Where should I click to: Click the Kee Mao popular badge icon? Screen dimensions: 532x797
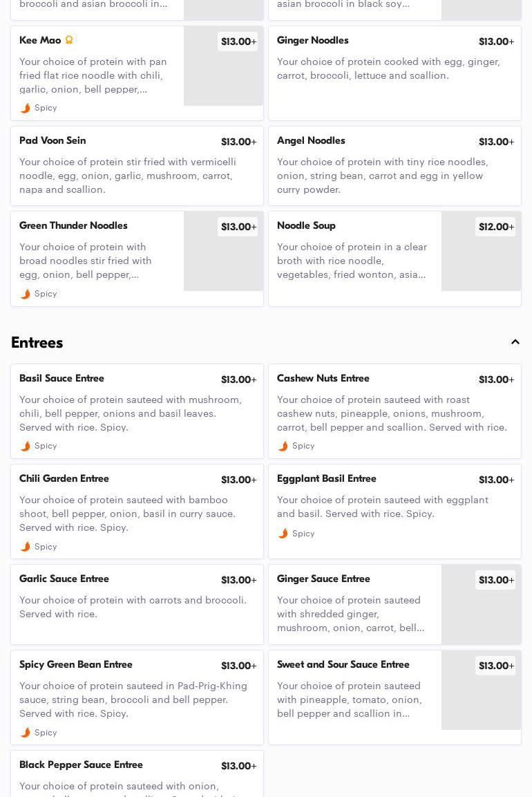point(69,39)
